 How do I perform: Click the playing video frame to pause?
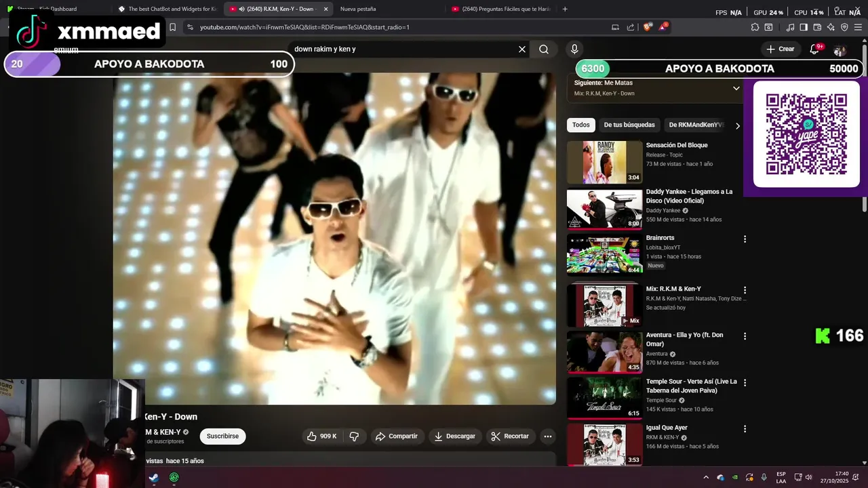coord(334,239)
